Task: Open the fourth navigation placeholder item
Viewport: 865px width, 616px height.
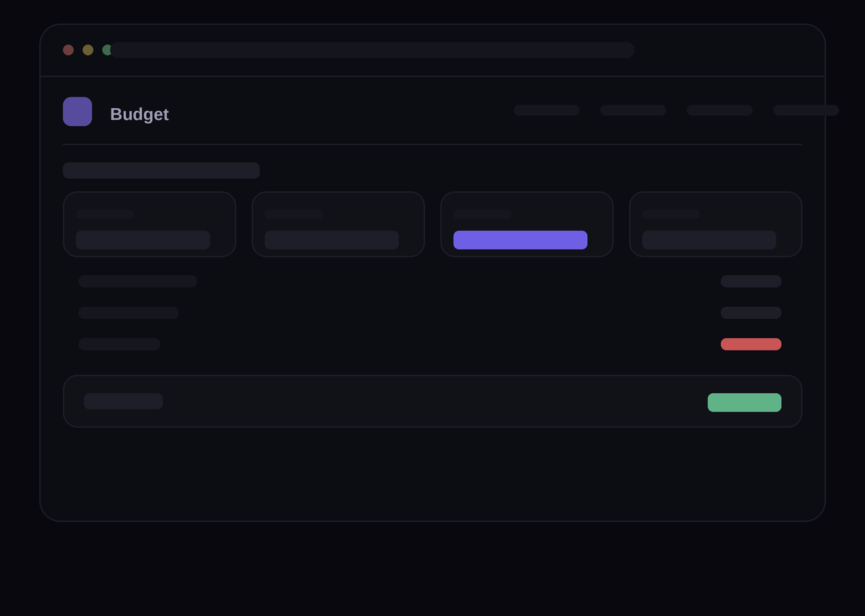Action: click(x=806, y=110)
